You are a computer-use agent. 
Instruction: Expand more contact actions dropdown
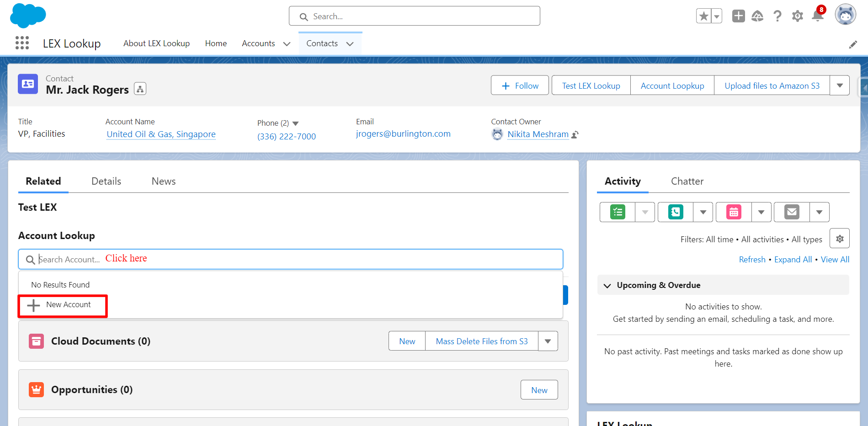[x=840, y=85]
